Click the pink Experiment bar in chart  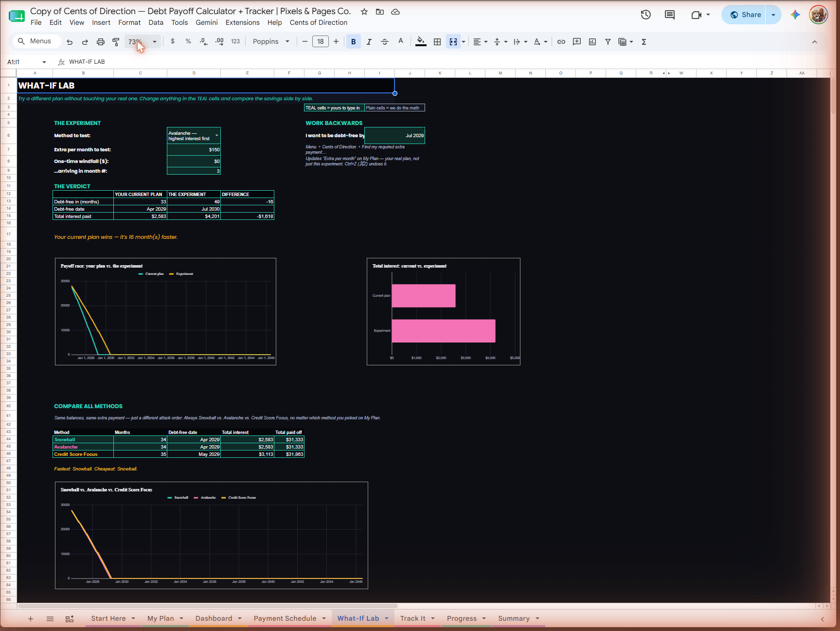tap(444, 331)
